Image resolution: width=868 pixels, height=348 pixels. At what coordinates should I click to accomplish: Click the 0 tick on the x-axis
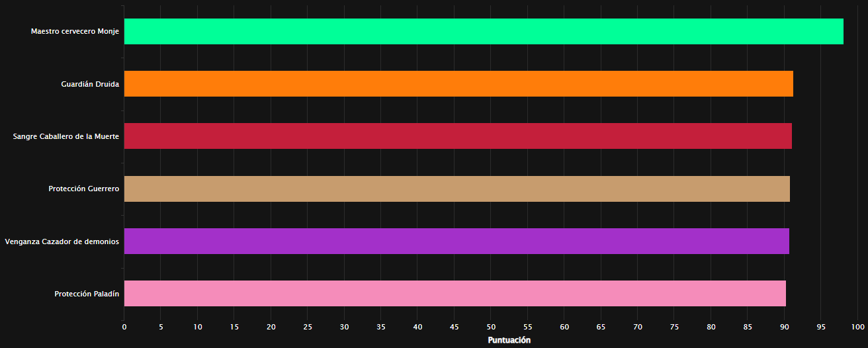[124, 327]
